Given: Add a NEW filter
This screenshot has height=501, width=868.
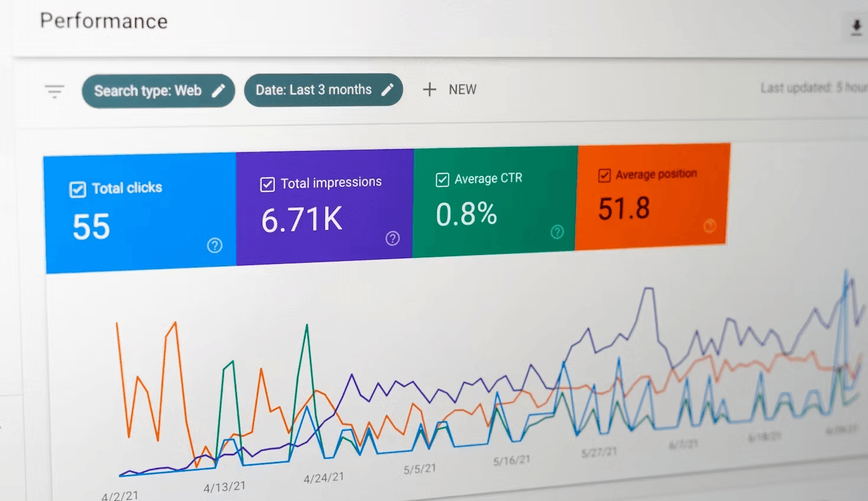Looking at the screenshot, I should tap(450, 90).
